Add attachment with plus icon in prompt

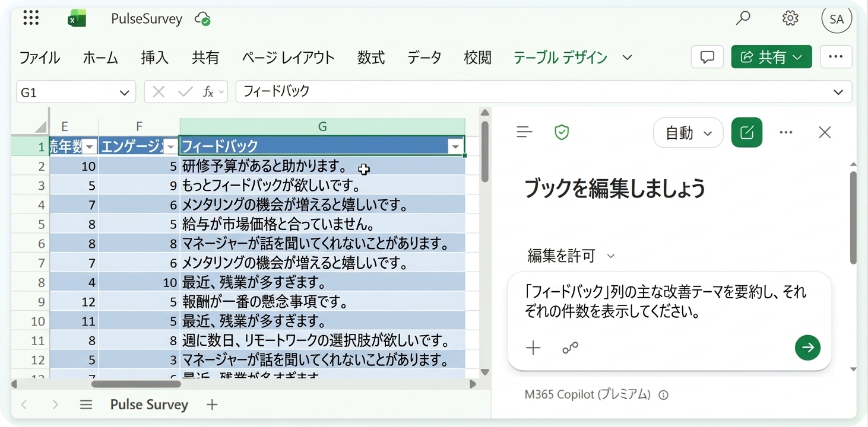point(533,348)
